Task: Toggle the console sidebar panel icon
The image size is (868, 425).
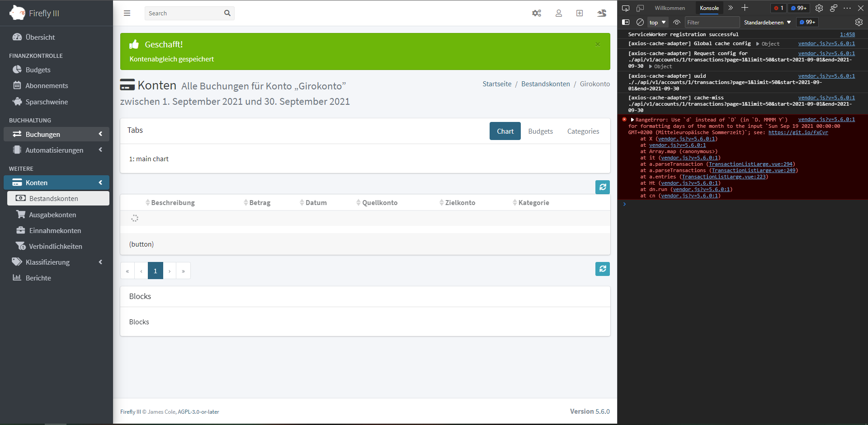Action: tap(626, 22)
